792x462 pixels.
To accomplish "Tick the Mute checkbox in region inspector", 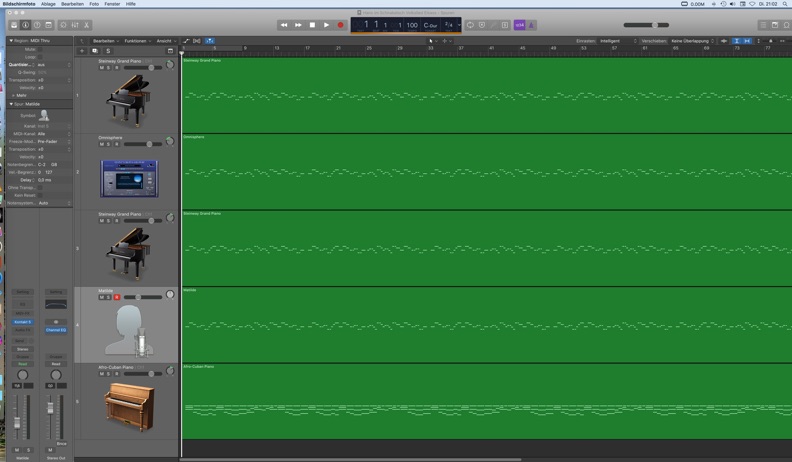I will pos(40,49).
